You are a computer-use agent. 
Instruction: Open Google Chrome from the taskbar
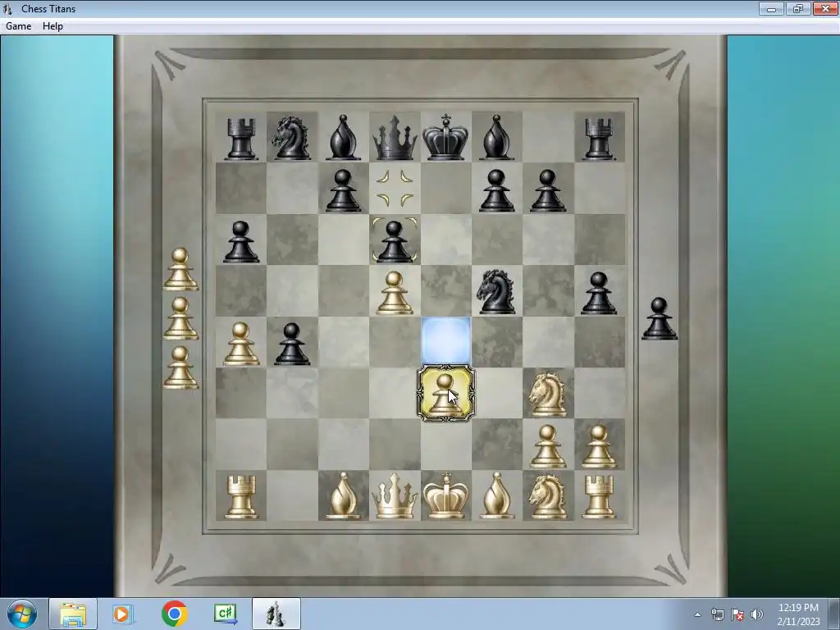[x=174, y=614]
